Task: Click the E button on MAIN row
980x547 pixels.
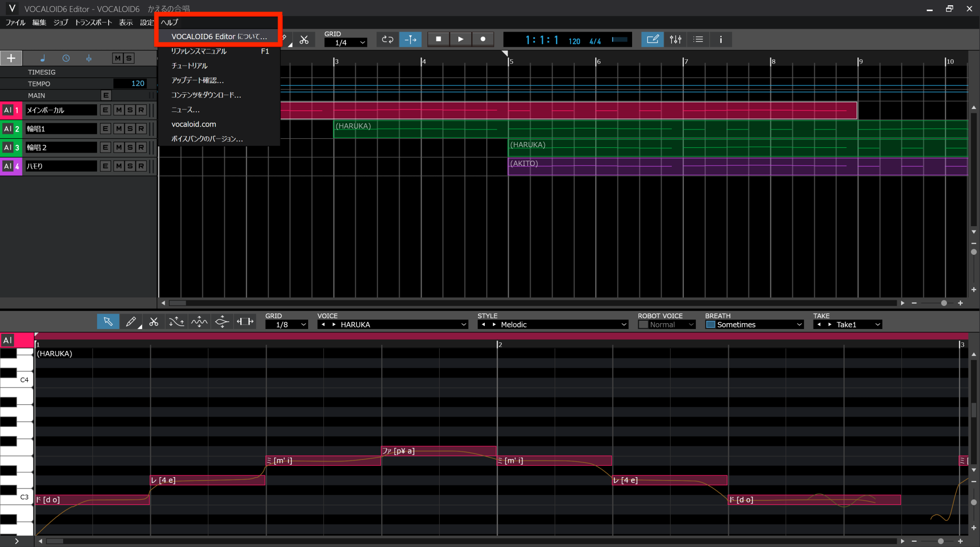Action: pyautogui.click(x=106, y=95)
